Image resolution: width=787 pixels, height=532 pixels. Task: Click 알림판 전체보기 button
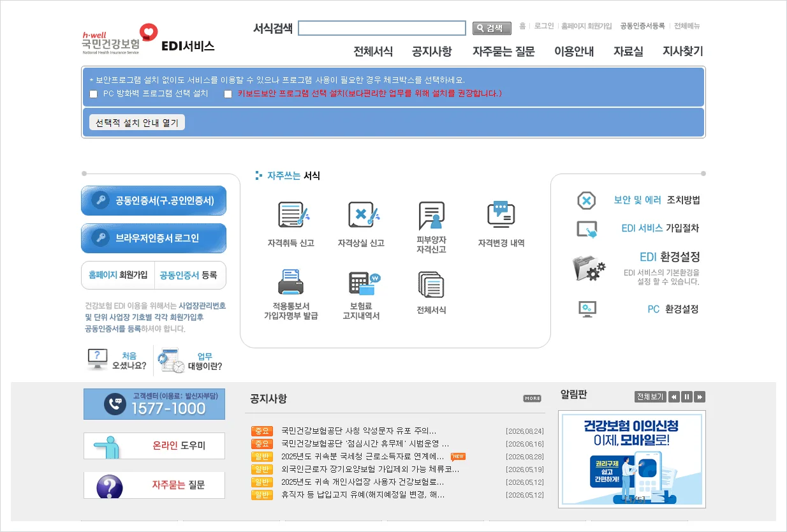[x=651, y=397]
